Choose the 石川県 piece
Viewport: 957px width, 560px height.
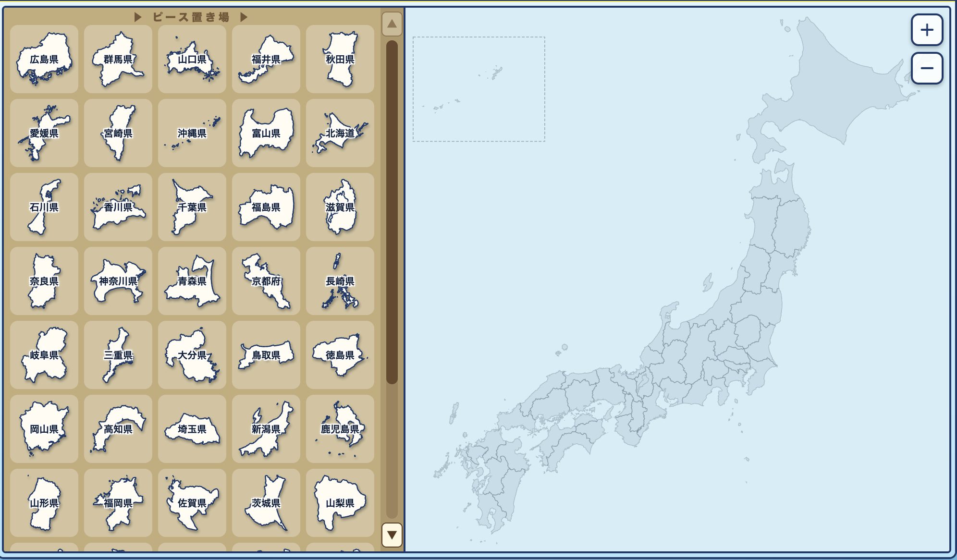tap(44, 207)
